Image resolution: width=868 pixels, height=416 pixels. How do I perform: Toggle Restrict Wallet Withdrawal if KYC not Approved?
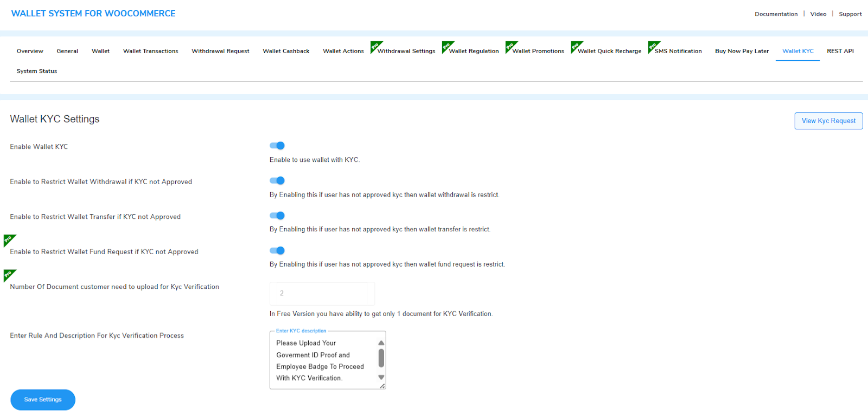tap(277, 181)
